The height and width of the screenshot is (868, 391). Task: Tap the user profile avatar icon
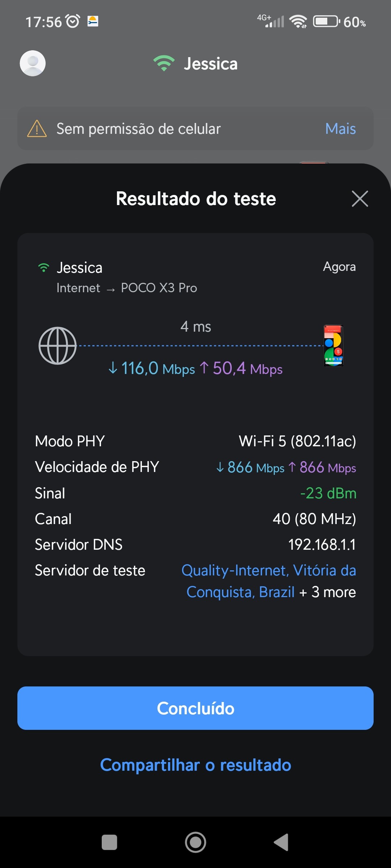point(33,63)
